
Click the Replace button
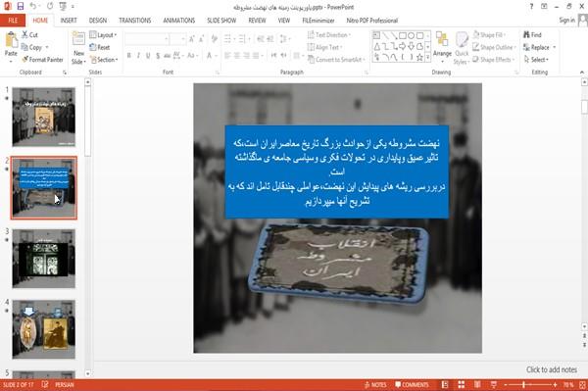[x=536, y=47]
